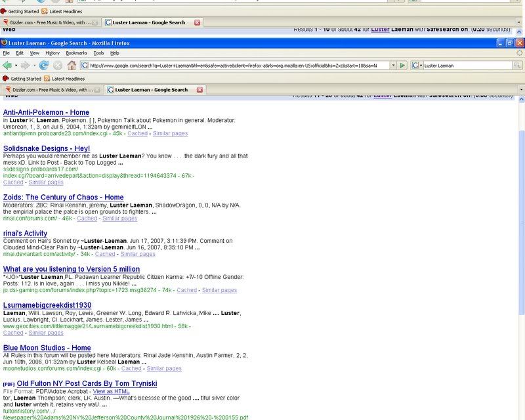525x420 pixels.
Task: Open Old Fulton NY Post Cards PDF result
Action: point(87,383)
